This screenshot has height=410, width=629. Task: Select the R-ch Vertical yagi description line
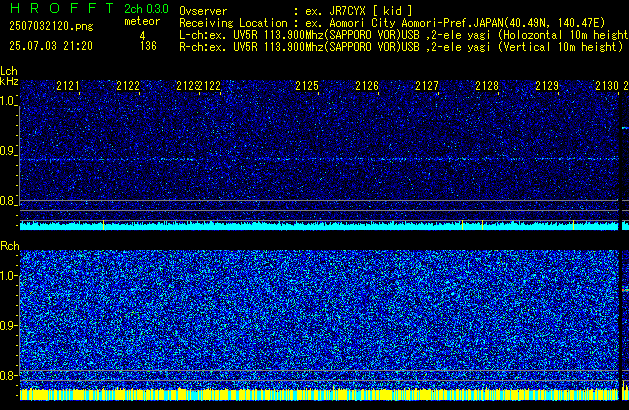pos(401,47)
